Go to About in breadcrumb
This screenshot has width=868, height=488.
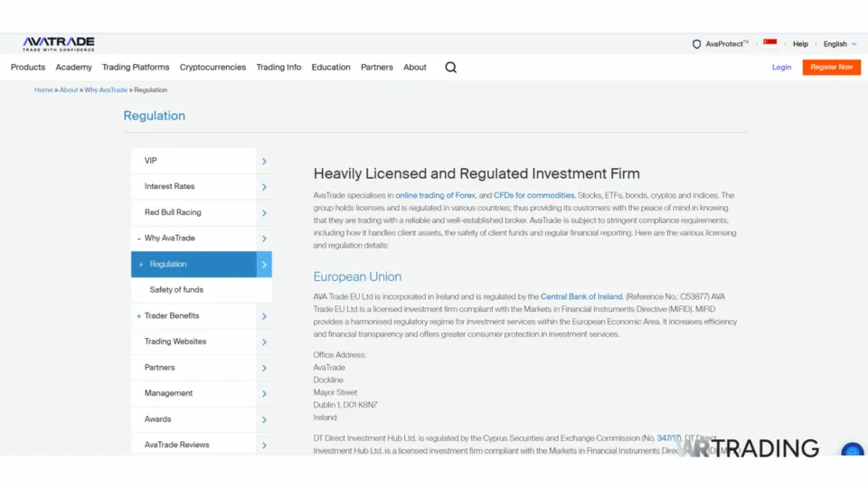tap(69, 89)
